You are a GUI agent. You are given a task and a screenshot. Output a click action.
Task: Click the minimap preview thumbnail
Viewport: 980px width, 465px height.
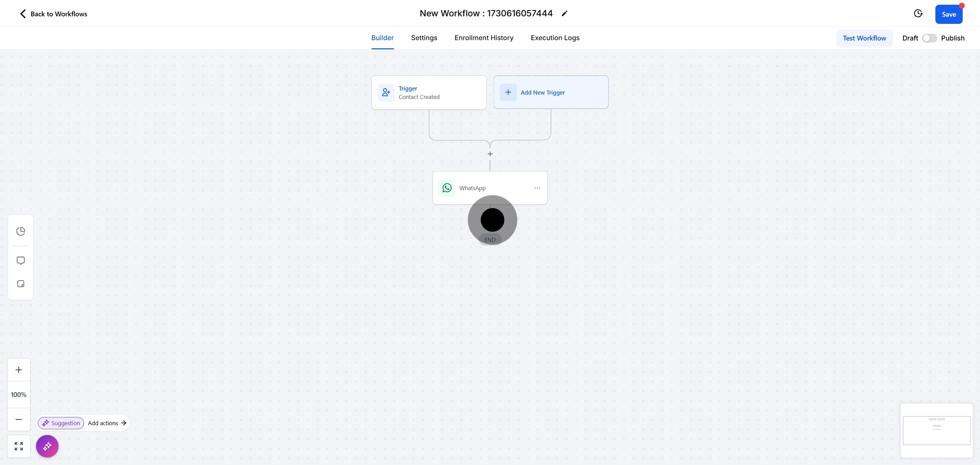click(x=936, y=430)
